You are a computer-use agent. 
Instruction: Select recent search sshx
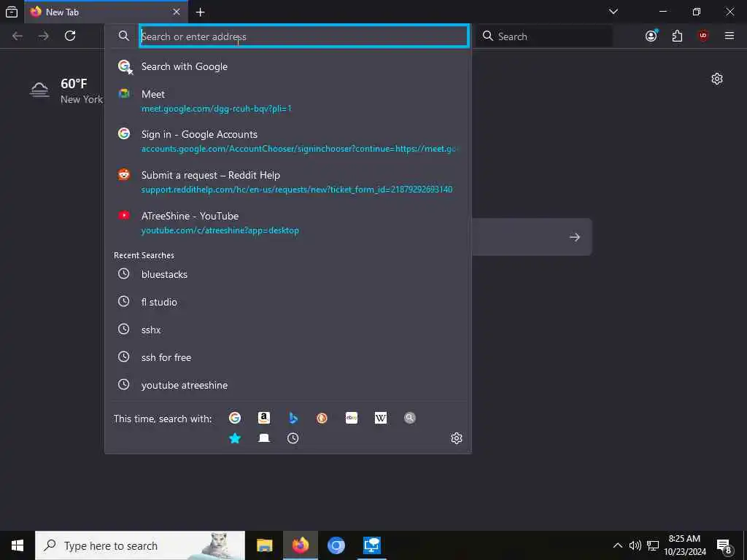coord(287,330)
